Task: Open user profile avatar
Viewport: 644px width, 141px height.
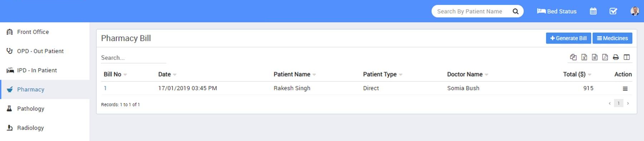Action: pyautogui.click(x=635, y=11)
